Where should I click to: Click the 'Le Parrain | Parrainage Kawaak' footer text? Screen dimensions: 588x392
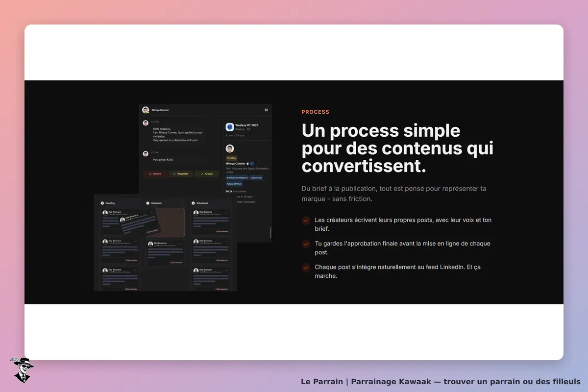tap(441, 381)
